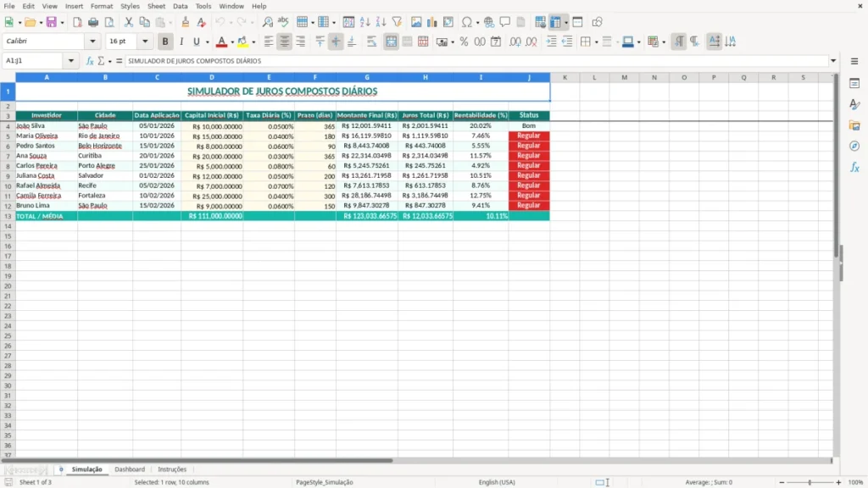Switch to the Dashboard sheet tab
Viewport: 868px width, 488px height.
(130, 469)
